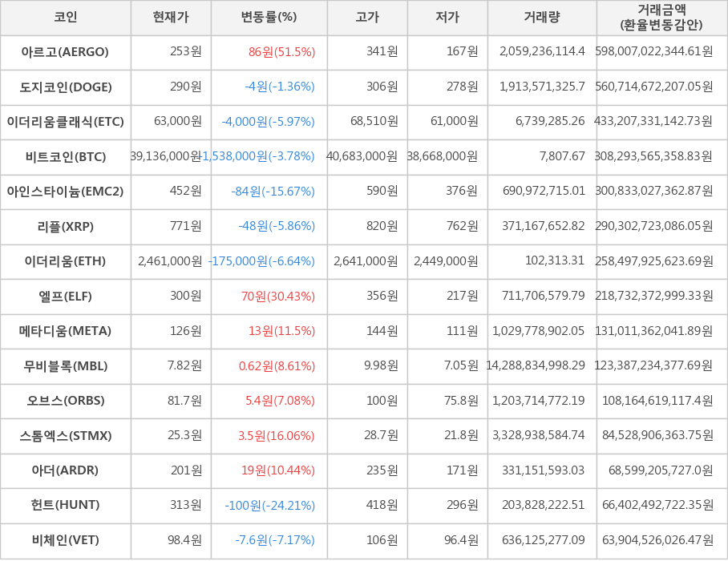Click the 코인 column header
Screen dimensions: 728x561
(x=65, y=18)
